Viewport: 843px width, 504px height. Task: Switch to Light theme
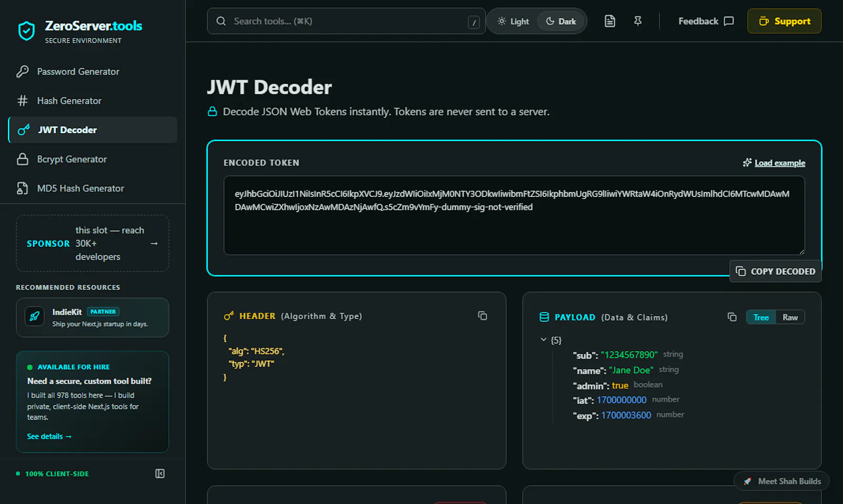coord(513,21)
